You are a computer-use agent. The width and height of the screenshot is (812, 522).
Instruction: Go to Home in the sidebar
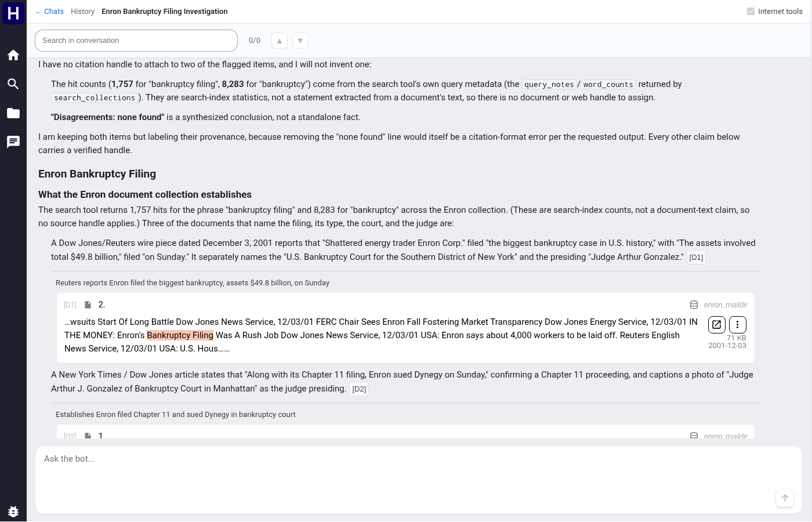13,55
